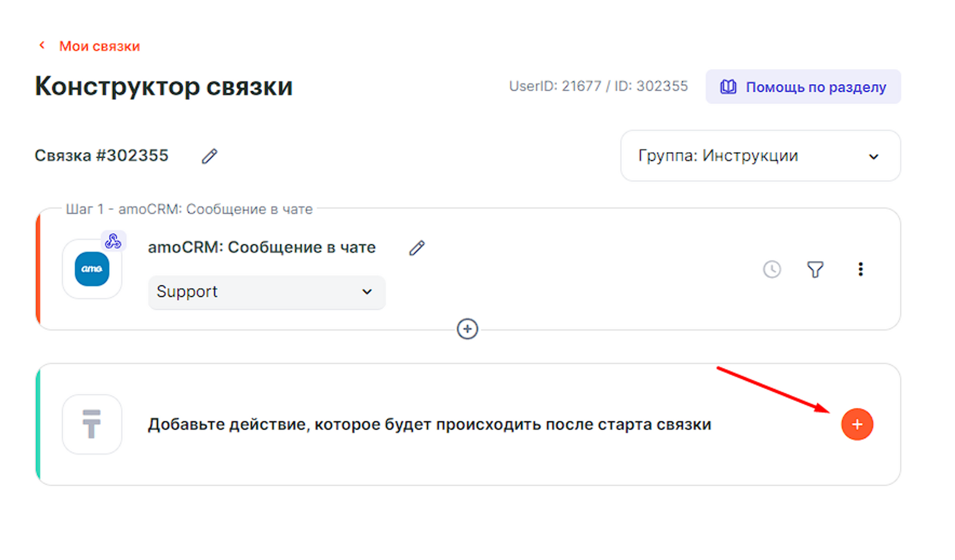Edit the amoCRM step name via pencil icon

417,247
